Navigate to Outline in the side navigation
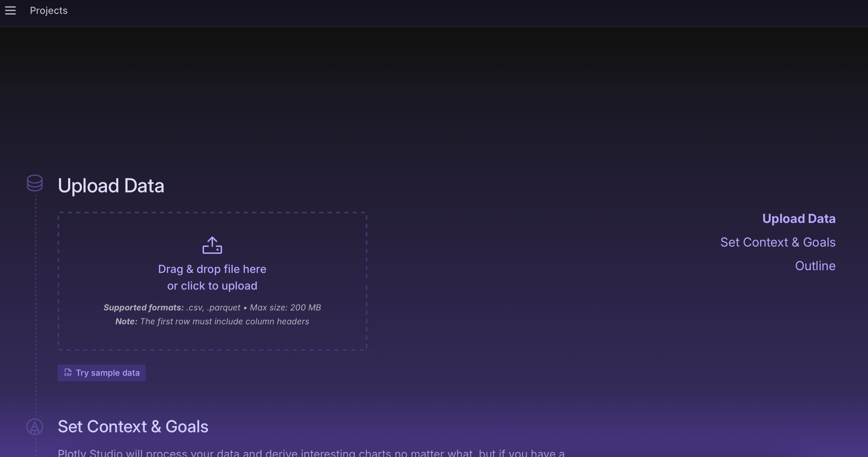The width and height of the screenshot is (868, 457). pyautogui.click(x=815, y=266)
